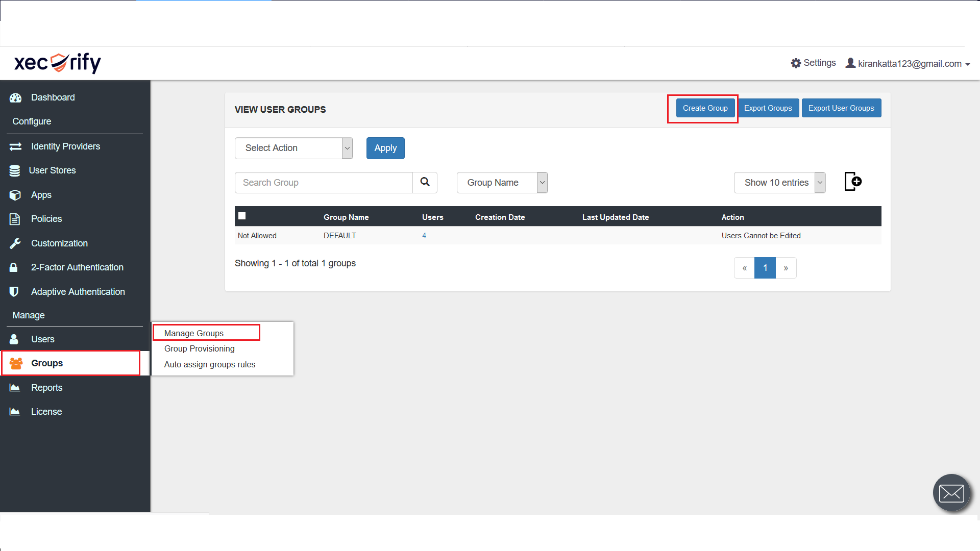The image size is (980, 551).
Task: Click the DEFAULT group name cell
Action: 340,236
